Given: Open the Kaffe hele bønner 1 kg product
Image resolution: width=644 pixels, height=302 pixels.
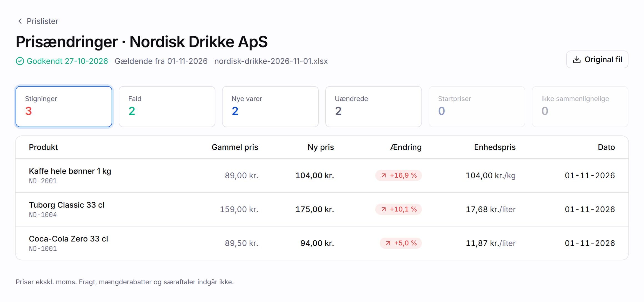Looking at the screenshot, I should click(70, 171).
